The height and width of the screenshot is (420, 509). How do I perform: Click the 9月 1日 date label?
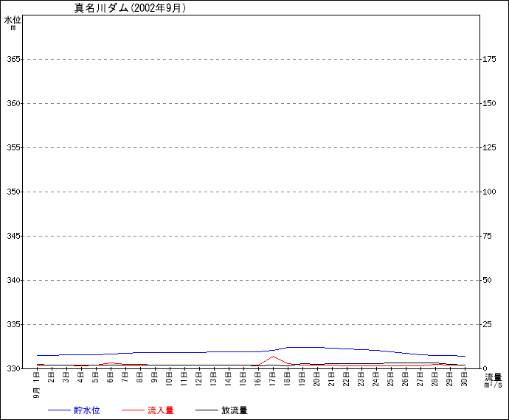pos(37,383)
